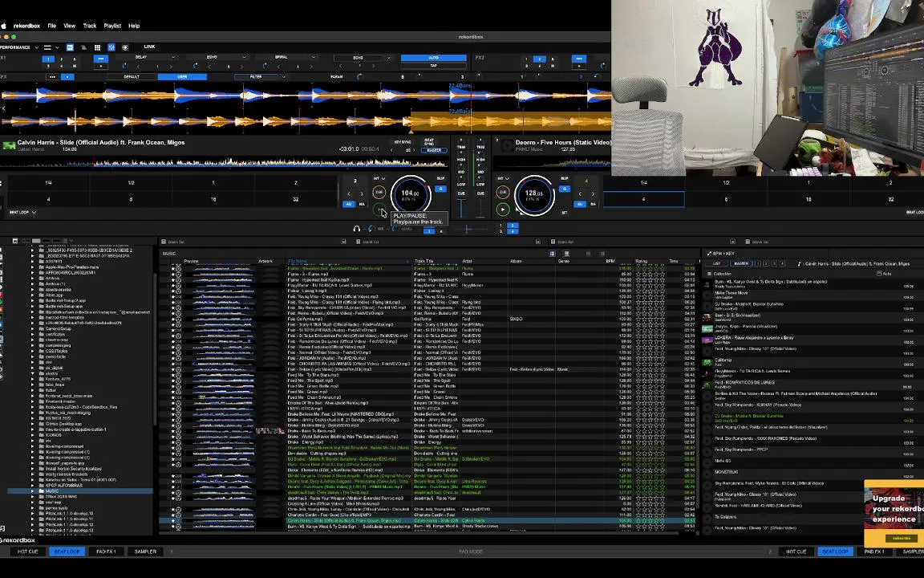This screenshot has width=924, height=578.
Task: Click the yellow subscribe button in upgrade ad
Action: [902, 538]
